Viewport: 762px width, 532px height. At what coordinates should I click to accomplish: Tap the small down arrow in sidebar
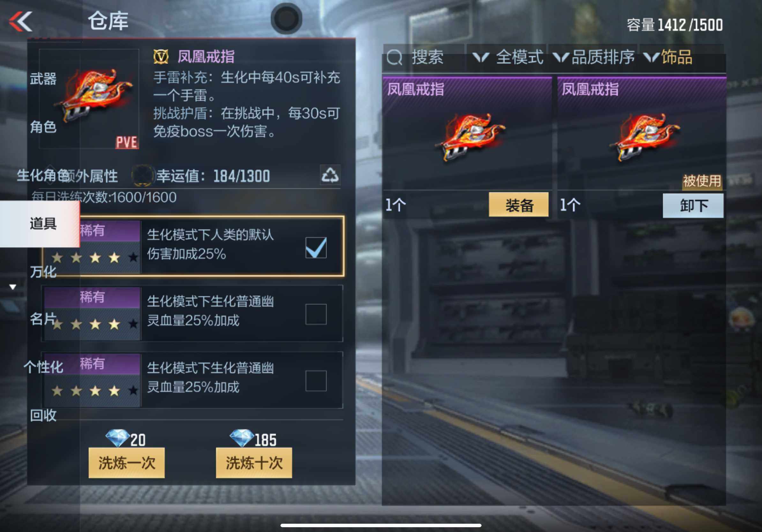click(13, 287)
